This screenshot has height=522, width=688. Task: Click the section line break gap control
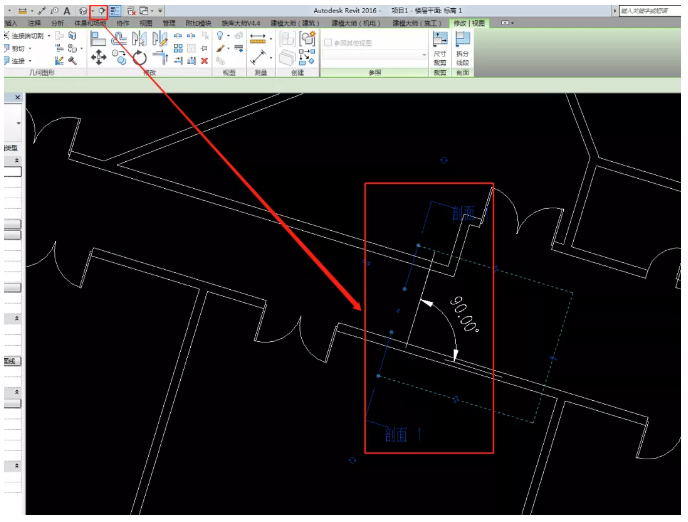(398, 311)
